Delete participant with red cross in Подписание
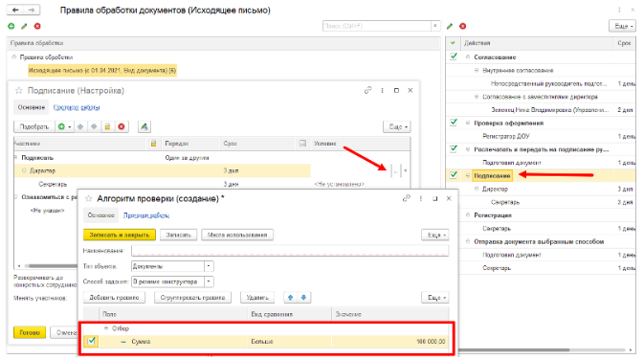Viewport: 644px width, 360px height. click(122, 126)
